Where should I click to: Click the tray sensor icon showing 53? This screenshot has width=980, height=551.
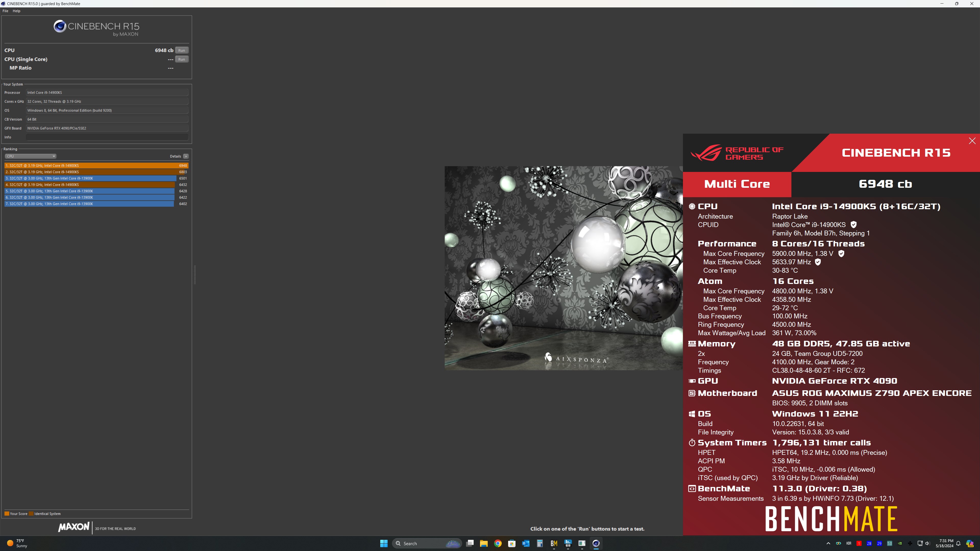pyautogui.click(x=890, y=543)
